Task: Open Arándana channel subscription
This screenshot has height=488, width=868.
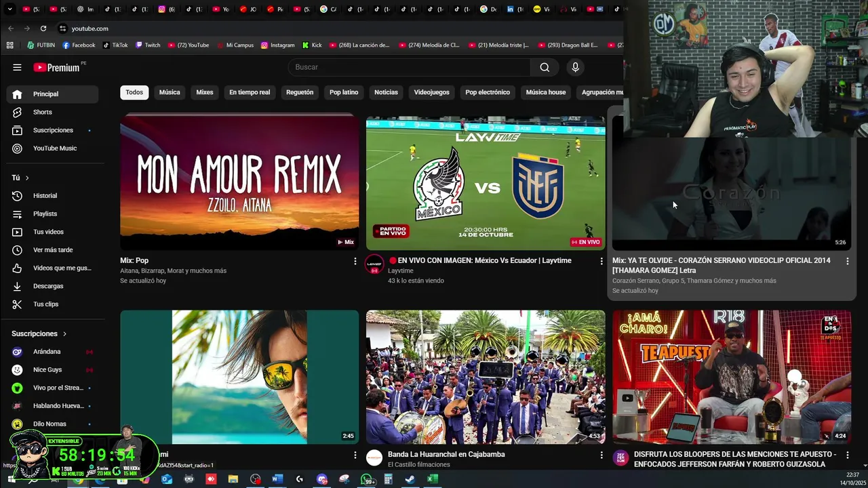Action: tap(53, 352)
